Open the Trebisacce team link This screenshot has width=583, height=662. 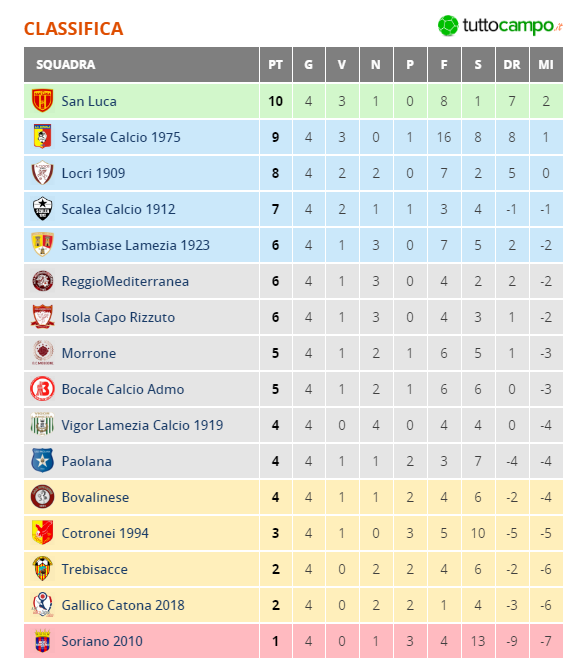coord(95,569)
